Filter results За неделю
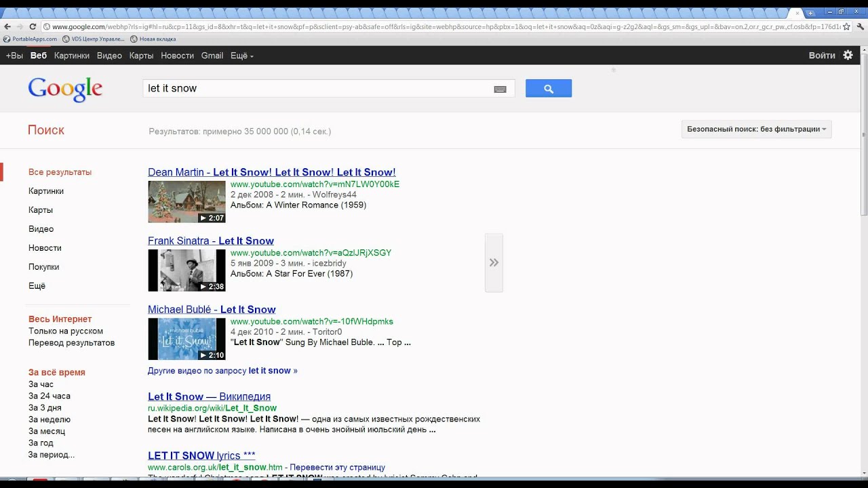 pos(50,420)
